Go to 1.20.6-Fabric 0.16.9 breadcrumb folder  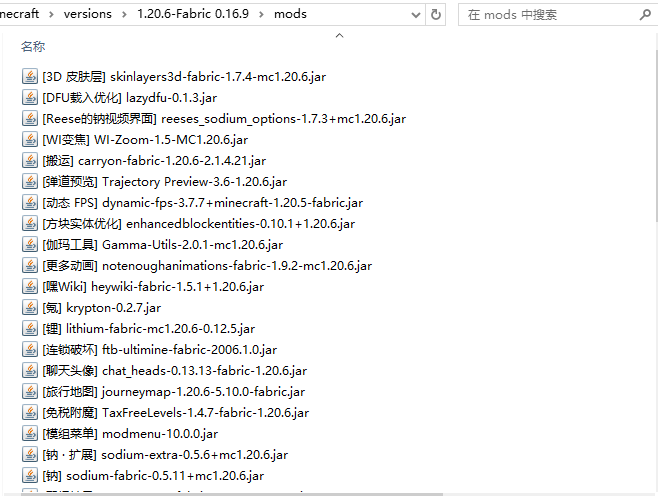tap(193, 14)
